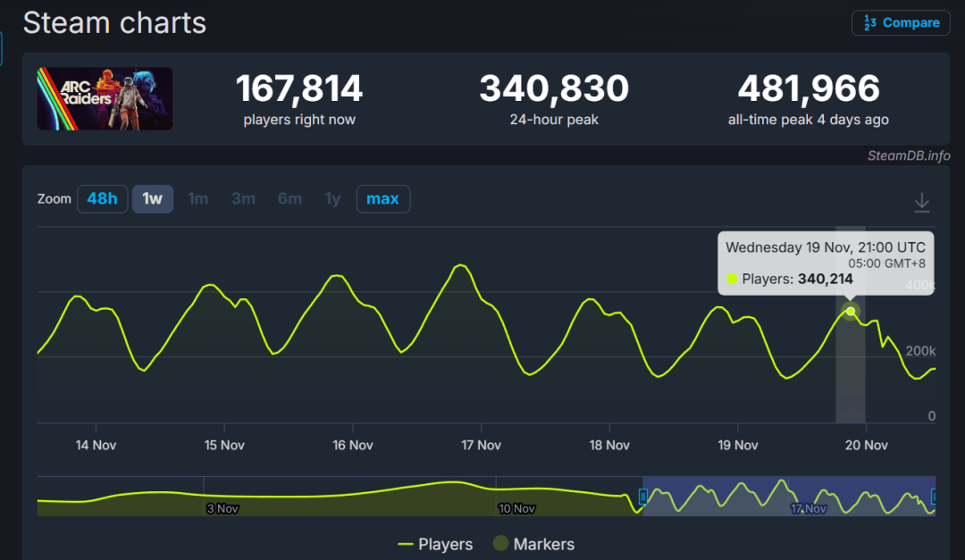This screenshot has width=965, height=560.
Task: Click the ARC Raiders game banner
Action: [x=105, y=98]
